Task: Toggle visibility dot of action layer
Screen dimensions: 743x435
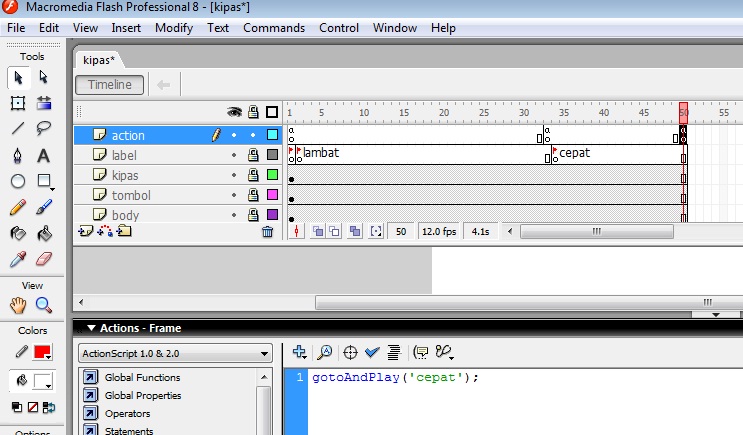Action: tap(234, 135)
